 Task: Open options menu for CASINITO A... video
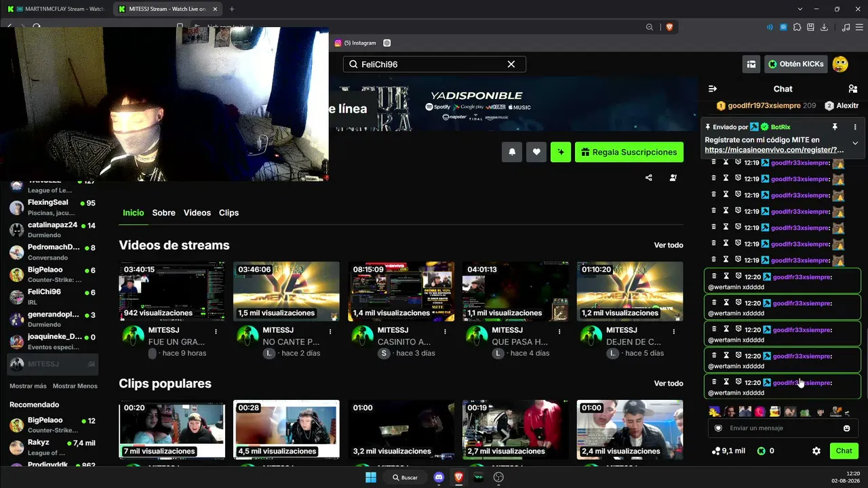click(446, 331)
